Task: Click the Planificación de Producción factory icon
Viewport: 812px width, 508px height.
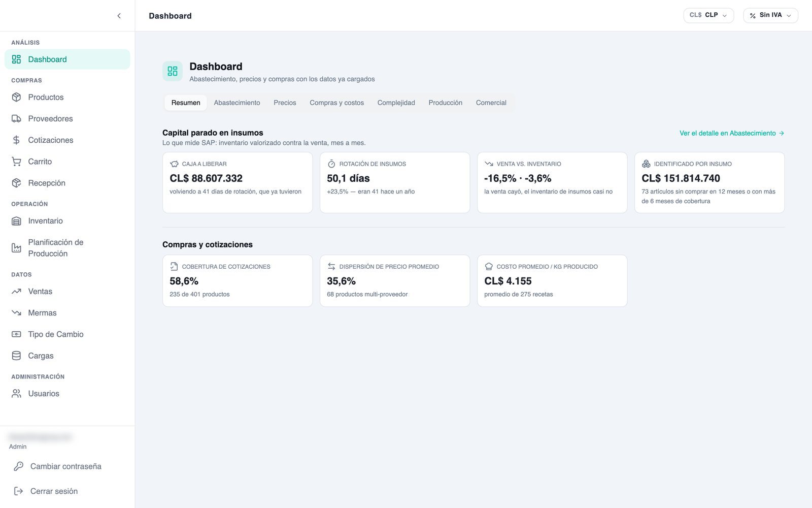Action: pos(16,248)
